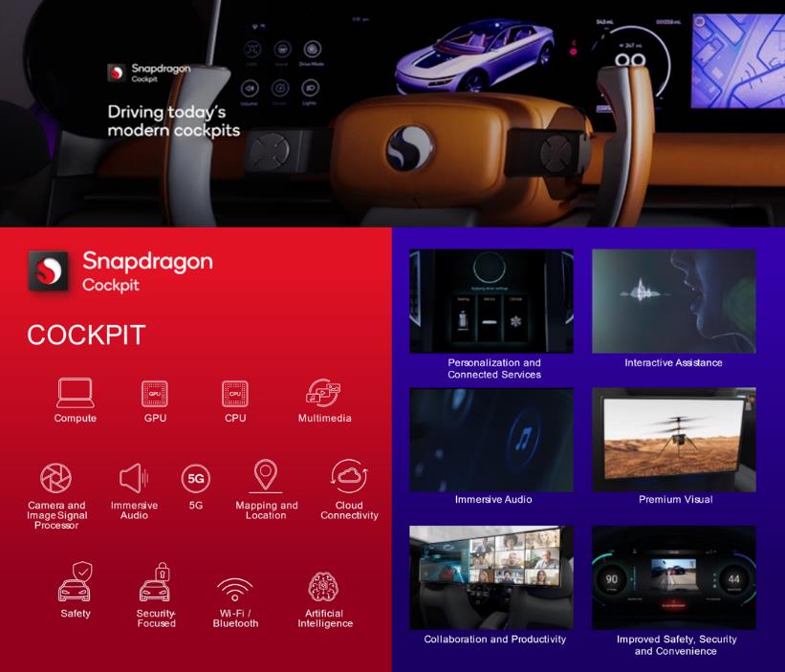Click the "Driving today's modern cockpits" headline
785x672 pixels.
click(173, 121)
